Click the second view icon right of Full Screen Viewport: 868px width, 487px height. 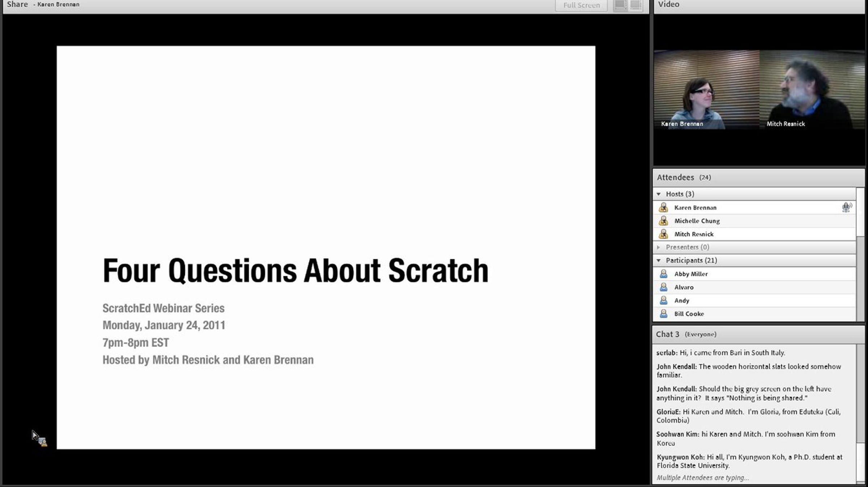click(636, 5)
